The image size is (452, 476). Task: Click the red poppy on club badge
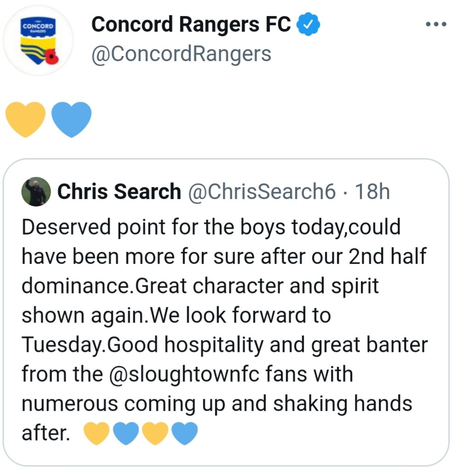[53, 57]
